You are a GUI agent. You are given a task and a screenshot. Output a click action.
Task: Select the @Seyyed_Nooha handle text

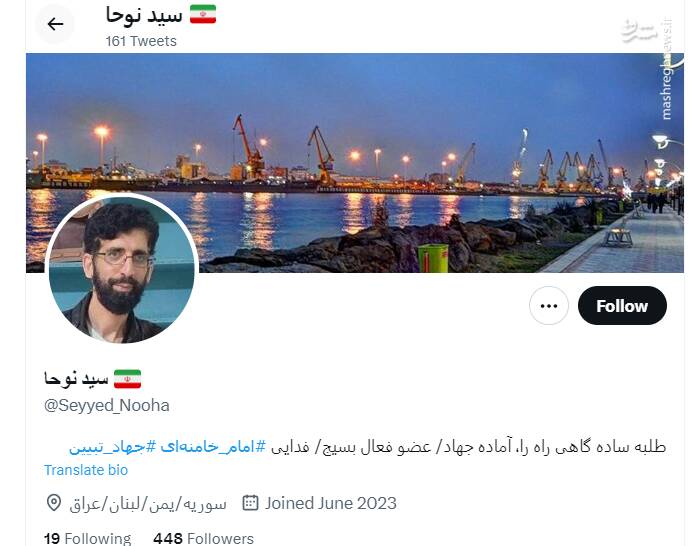(107, 405)
